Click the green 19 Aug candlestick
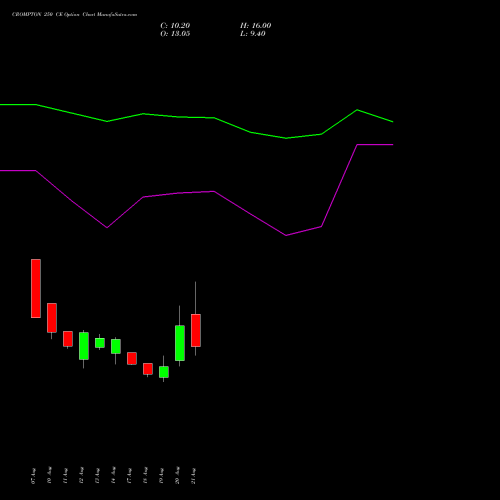This screenshot has height=500, width=500. point(164,372)
